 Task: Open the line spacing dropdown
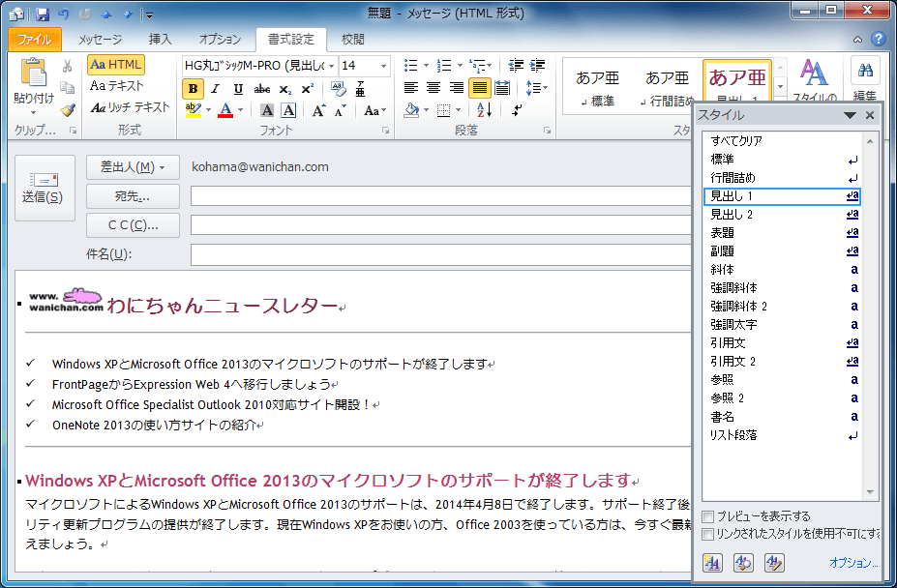tap(537, 88)
